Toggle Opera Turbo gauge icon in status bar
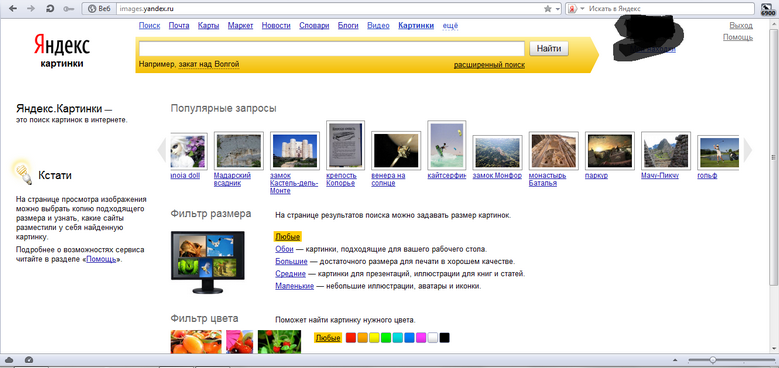Viewport: 779px width, 368px height. (28, 360)
